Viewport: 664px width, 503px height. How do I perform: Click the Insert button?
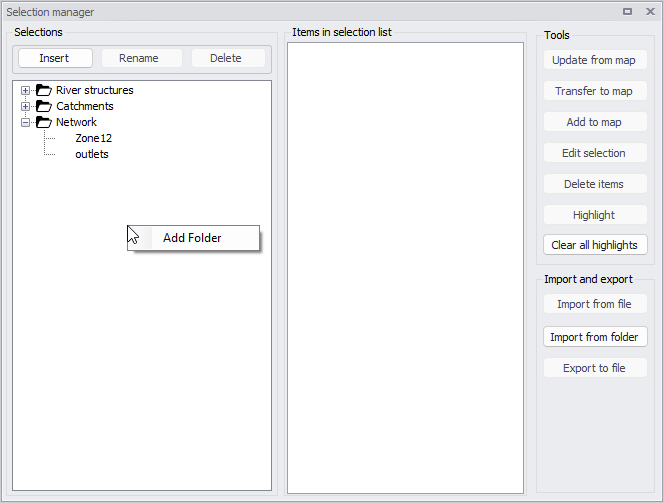[x=55, y=58]
